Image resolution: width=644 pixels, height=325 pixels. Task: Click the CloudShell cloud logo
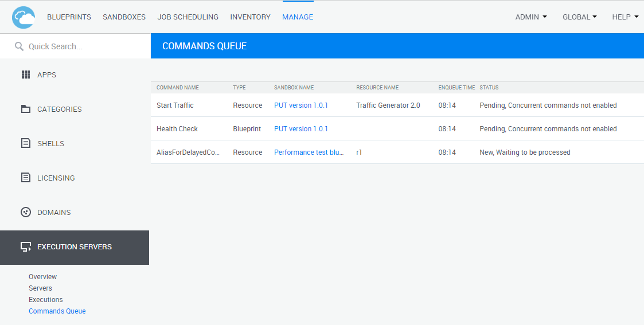pyautogui.click(x=24, y=17)
